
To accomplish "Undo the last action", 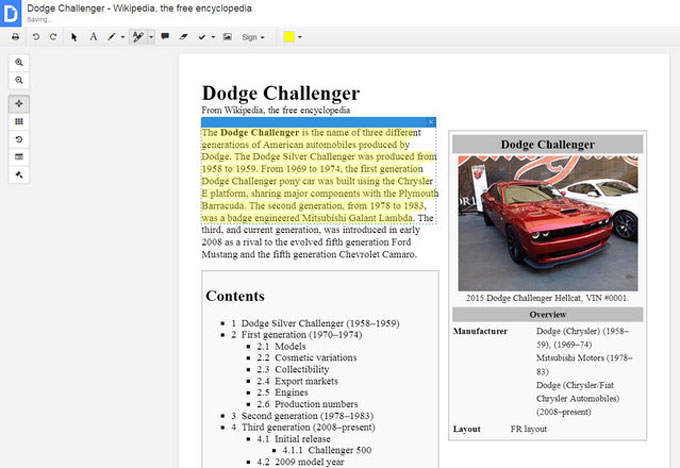I will [x=36, y=37].
